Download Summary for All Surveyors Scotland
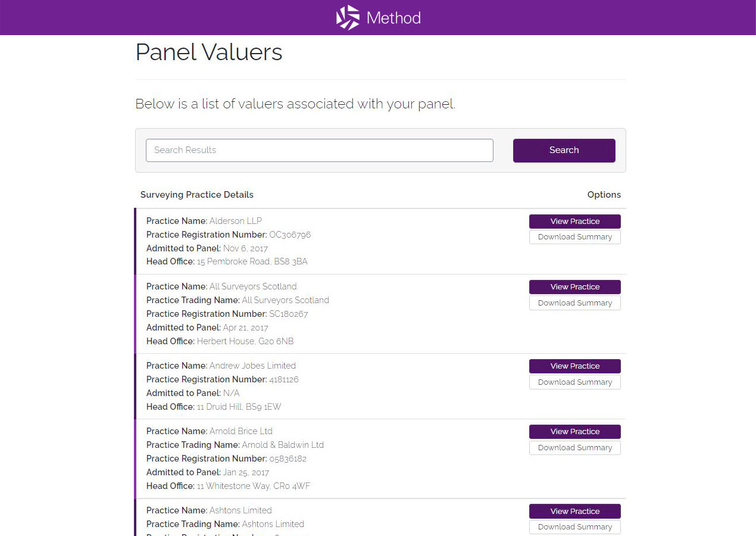756x536 pixels. [x=574, y=303]
